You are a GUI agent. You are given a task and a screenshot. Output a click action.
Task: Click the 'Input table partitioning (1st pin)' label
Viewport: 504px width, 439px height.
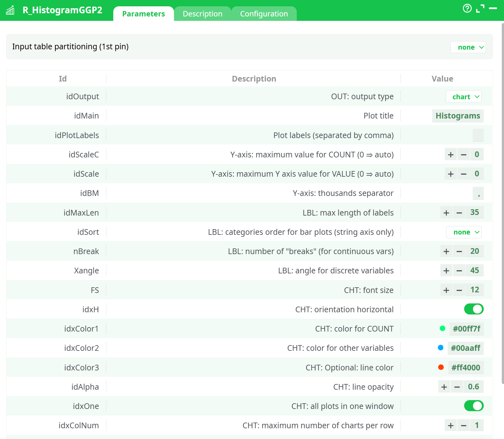coord(71,46)
